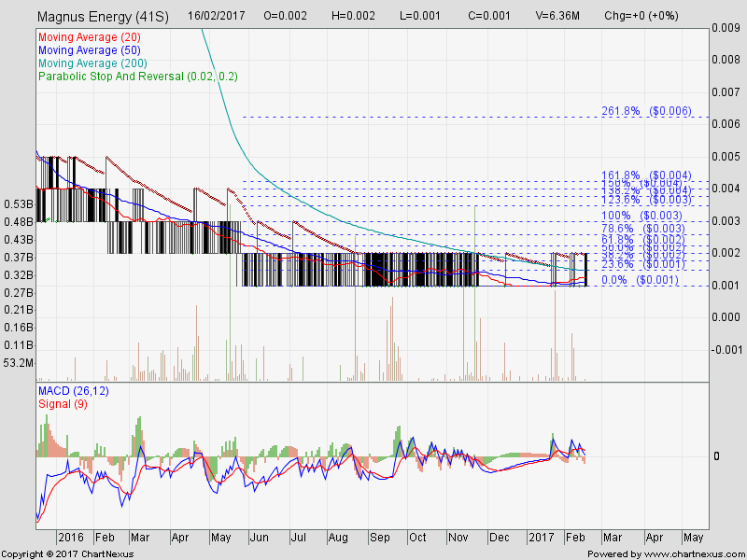Open the www.chartnexus.com footer link
This screenshot has height=560, width=747.
click(688, 553)
